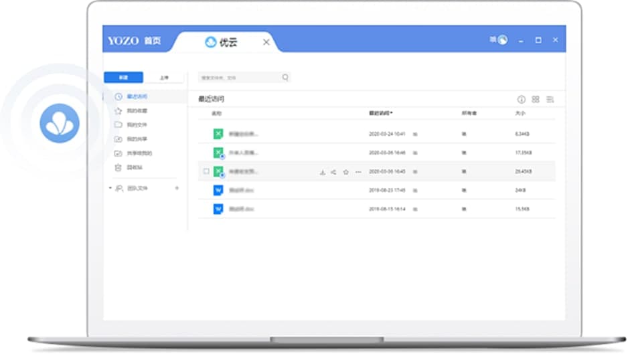Image resolution: width=628 pixels, height=364 pixels.
Task: Click the 上传 upload button
Action: click(164, 78)
